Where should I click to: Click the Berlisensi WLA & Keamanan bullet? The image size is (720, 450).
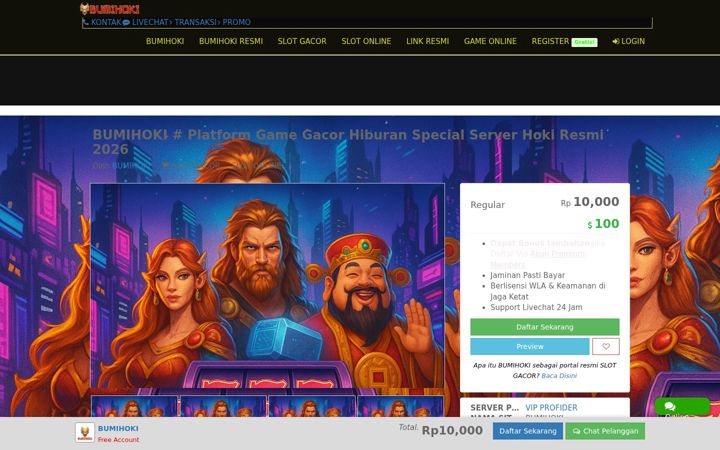point(548,291)
